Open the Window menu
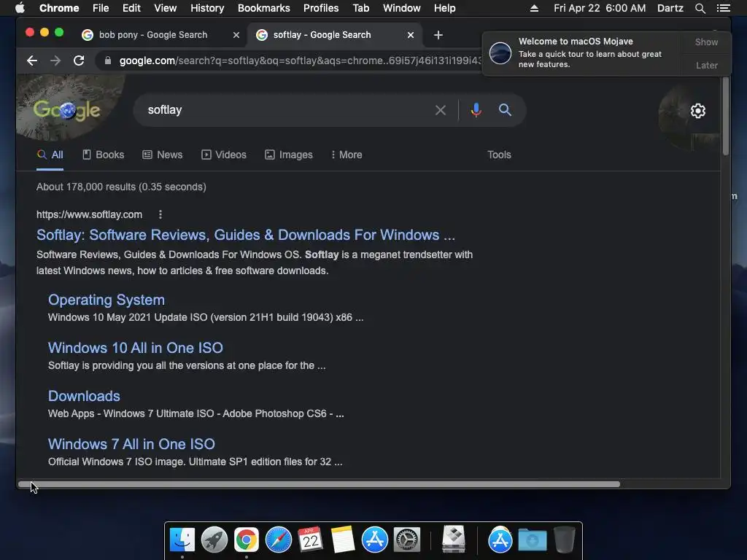 (402, 8)
